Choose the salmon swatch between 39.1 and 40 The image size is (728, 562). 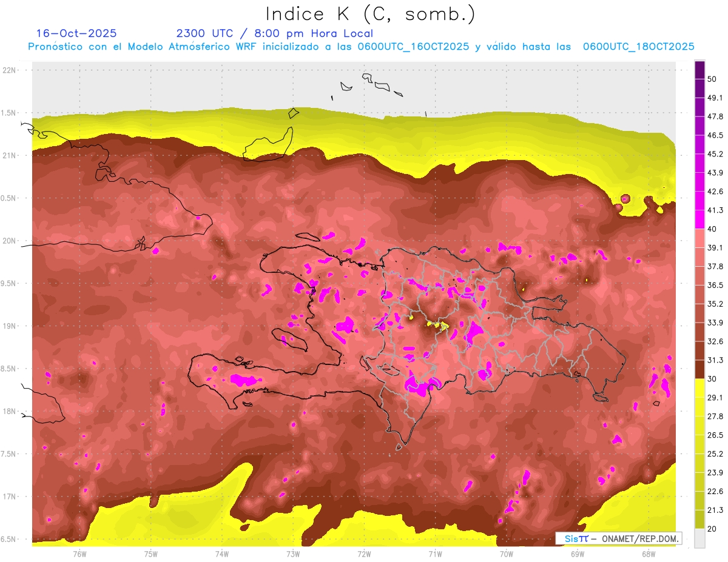[699, 238]
